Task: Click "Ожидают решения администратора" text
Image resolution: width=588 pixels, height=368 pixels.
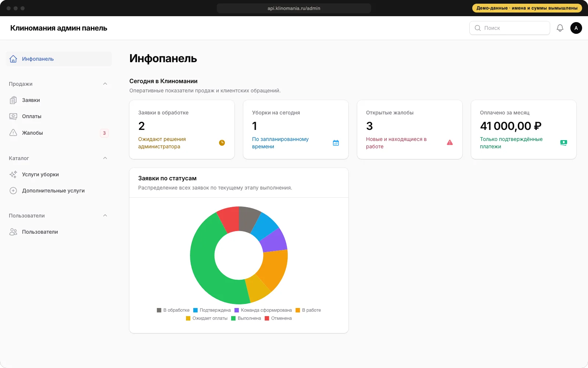Action: tap(162, 143)
